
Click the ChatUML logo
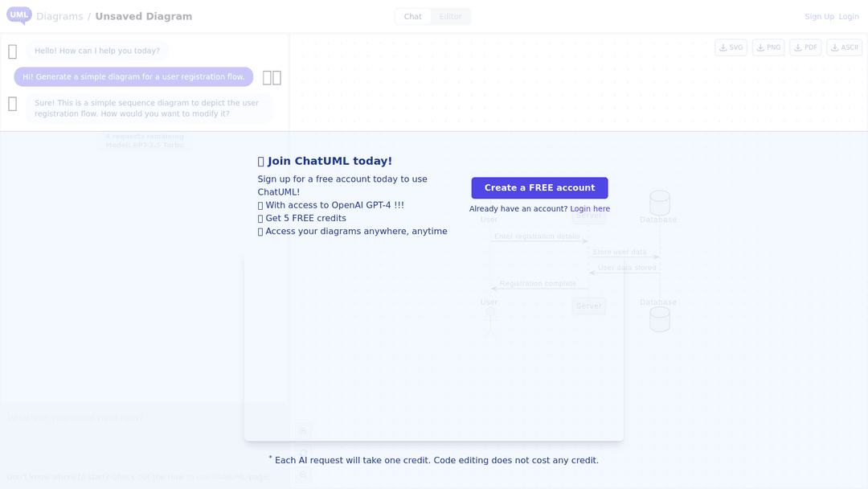point(18,16)
